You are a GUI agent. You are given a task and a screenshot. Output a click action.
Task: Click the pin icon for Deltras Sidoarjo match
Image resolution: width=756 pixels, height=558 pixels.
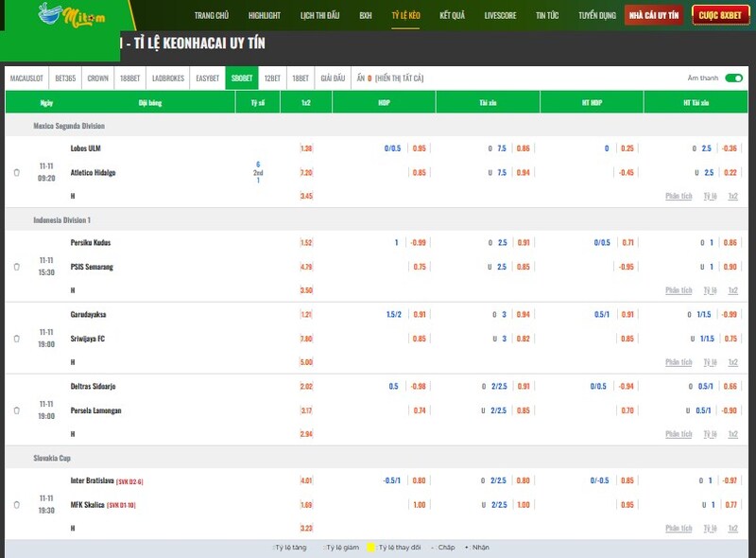[x=16, y=410]
